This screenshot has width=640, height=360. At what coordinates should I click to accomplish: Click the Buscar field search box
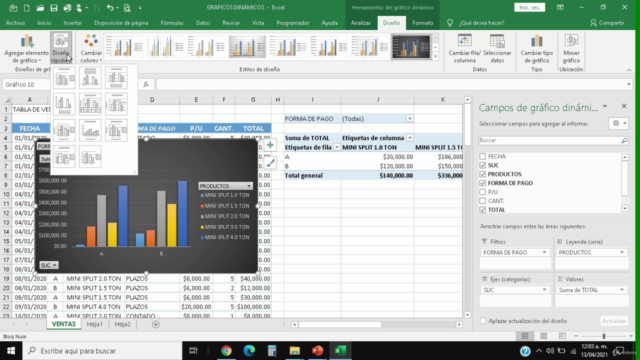(553, 140)
